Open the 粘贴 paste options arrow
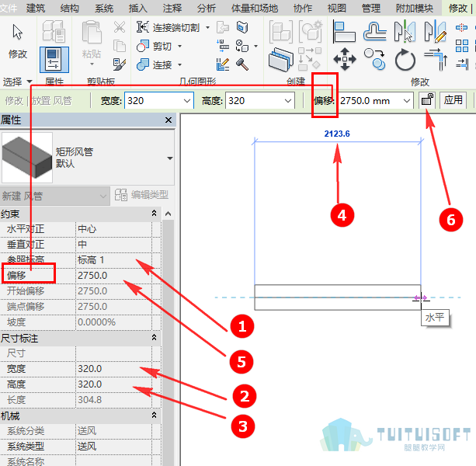476x466 pixels. pyautogui.click(x=92, y=64)
